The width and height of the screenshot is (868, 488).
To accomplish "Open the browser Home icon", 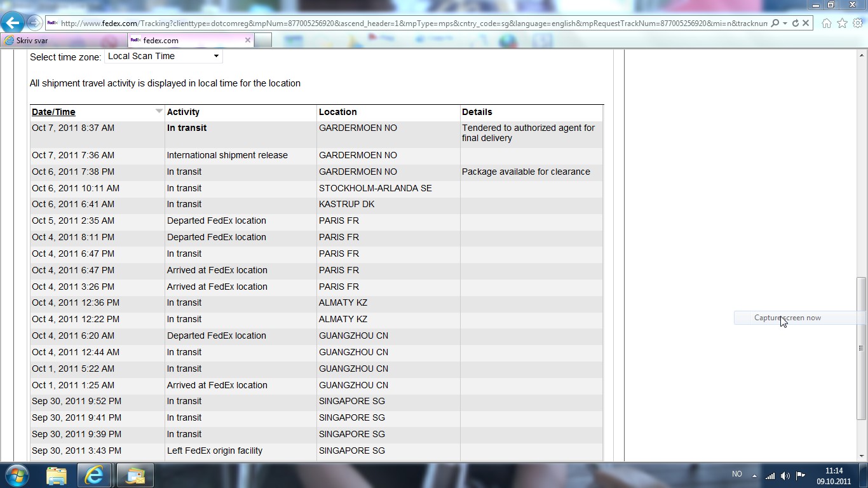I will (x=827, y=23).
